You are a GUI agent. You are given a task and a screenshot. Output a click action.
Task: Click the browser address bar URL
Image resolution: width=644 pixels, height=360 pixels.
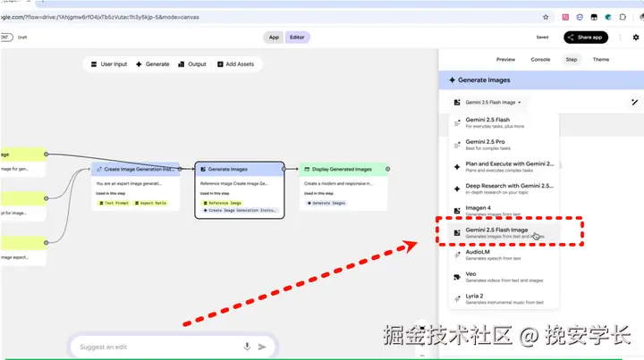100,17
